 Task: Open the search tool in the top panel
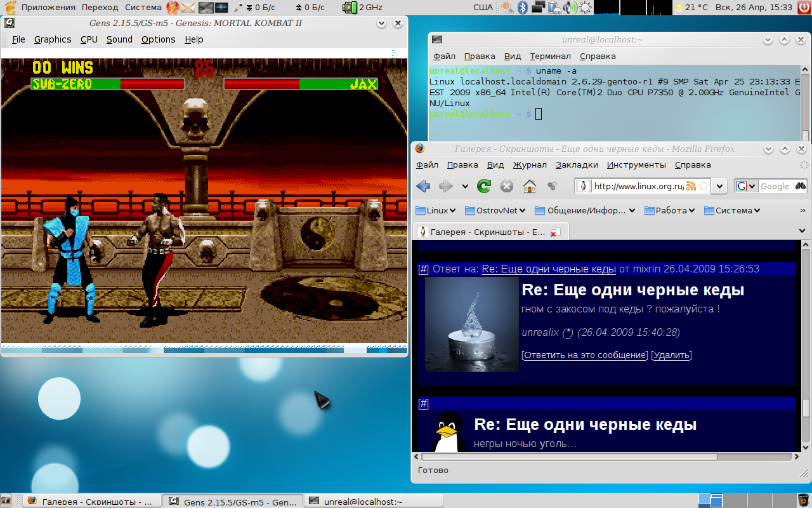point(507,8)
